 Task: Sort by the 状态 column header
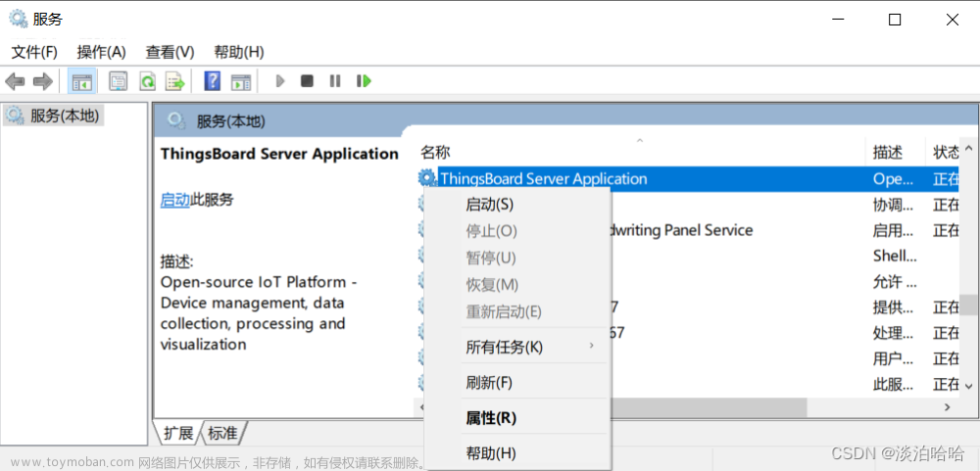[943, 152]
